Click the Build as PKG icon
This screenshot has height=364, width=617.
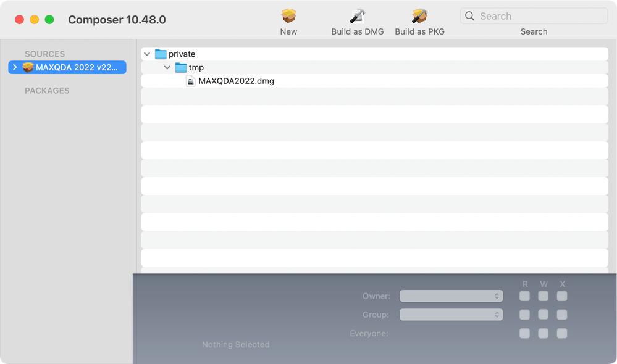pyautogui.click(x=419, y=16)
